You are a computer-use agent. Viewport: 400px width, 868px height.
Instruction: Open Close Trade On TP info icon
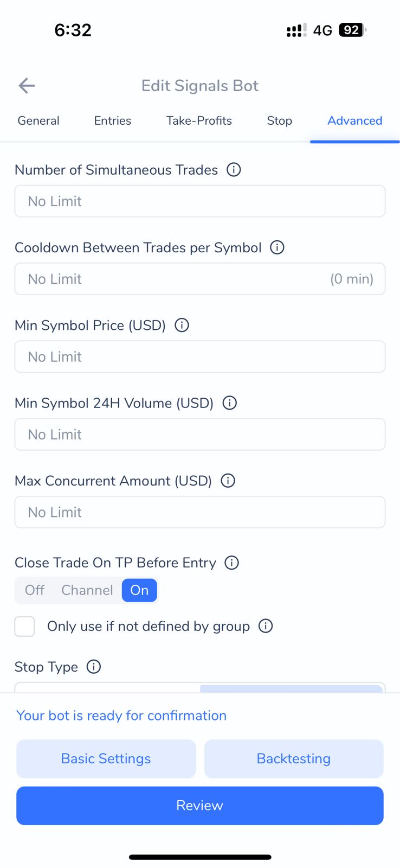point(232,563)
